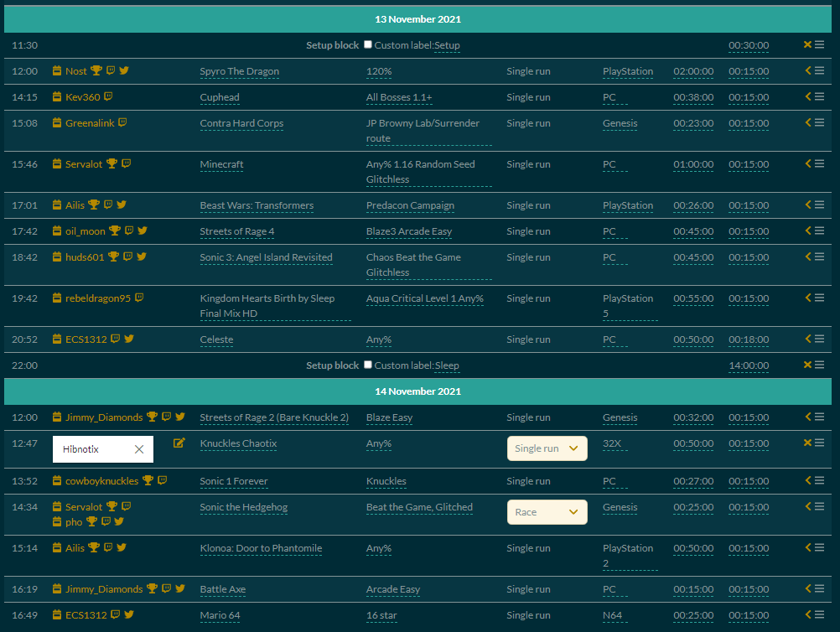Viewport: 840px width, 632px height.
Task: Click the 32X platform value
Action: click(x=612, y=443)
